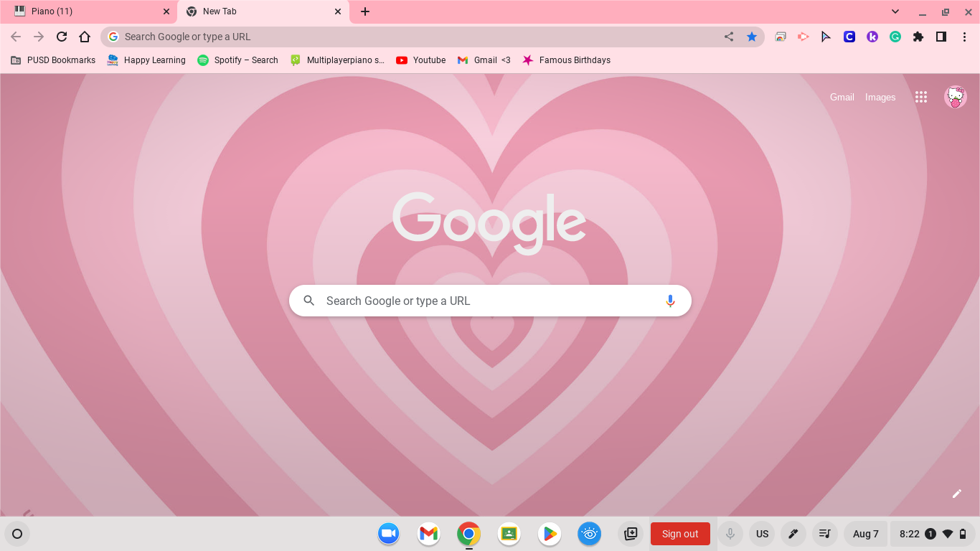Share this page using address bar icon
Viewport: 980px width, 551px height.
tap(729, 37)
